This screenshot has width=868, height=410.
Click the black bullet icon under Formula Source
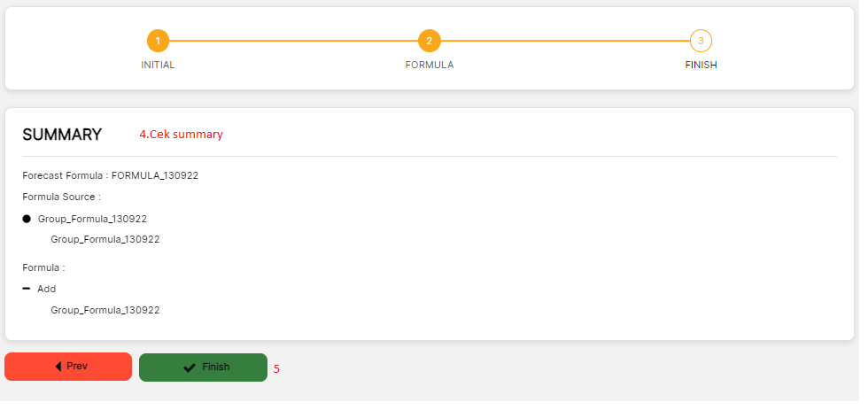pos(27,219)
